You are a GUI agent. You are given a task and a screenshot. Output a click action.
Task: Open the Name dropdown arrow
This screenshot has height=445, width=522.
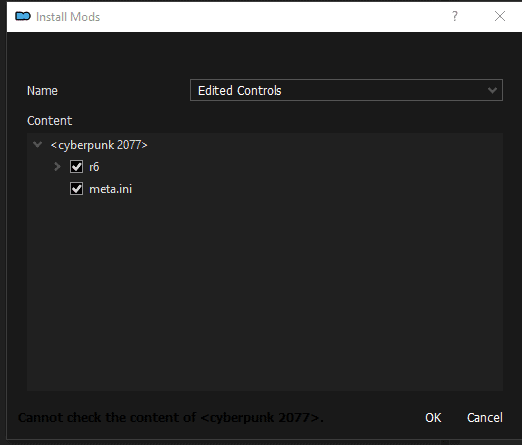(492, 90)
